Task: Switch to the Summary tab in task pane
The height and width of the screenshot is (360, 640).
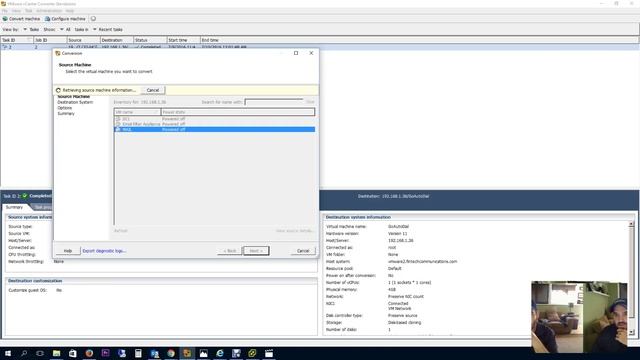Action: pyautogui.click(x=14, y=207)
